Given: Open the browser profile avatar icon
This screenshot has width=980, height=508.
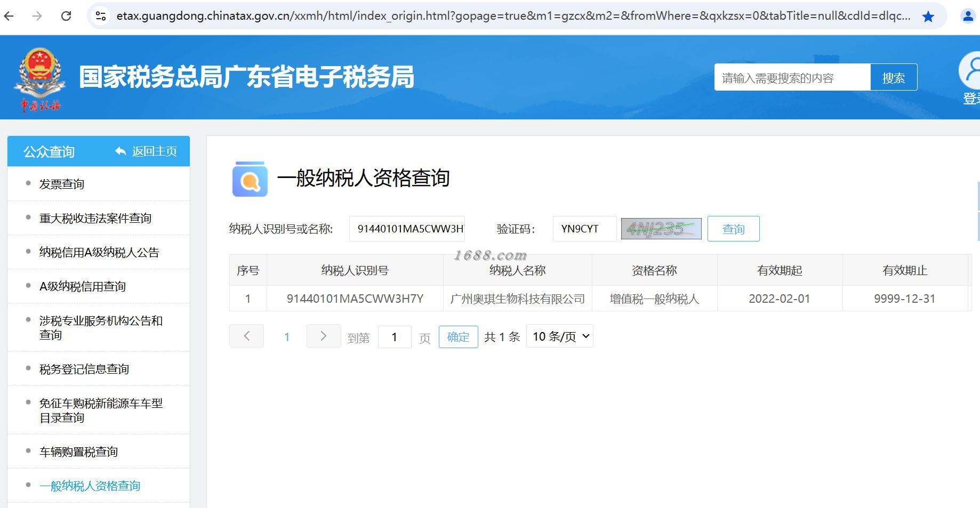Looking at the screenshot, I should tap(968, 16).
